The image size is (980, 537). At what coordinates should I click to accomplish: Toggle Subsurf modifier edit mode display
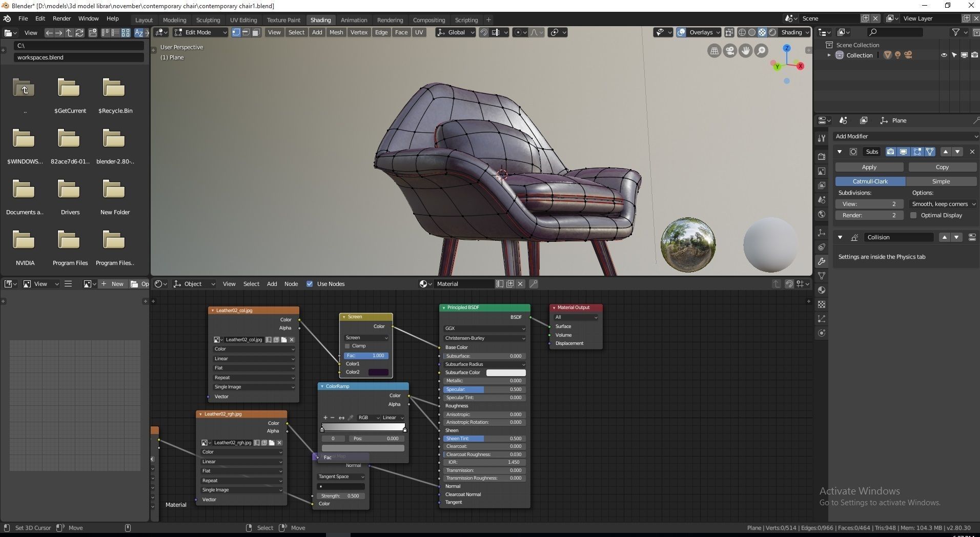tap(917, 152)
